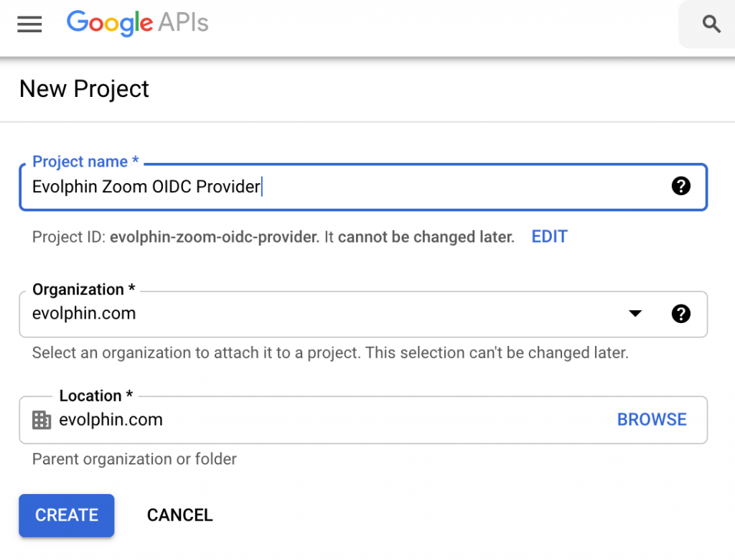
Task: Click the search magnifier icon
Action: tap(711, 24)
